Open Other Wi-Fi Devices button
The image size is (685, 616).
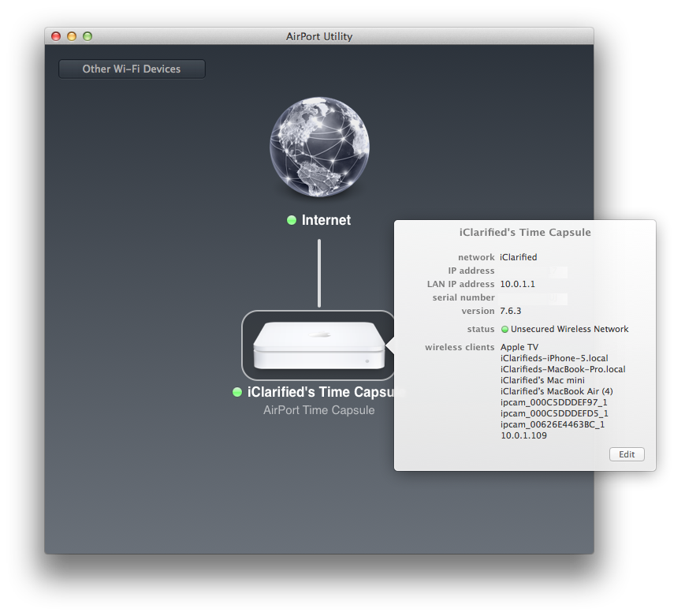[132, 69]
